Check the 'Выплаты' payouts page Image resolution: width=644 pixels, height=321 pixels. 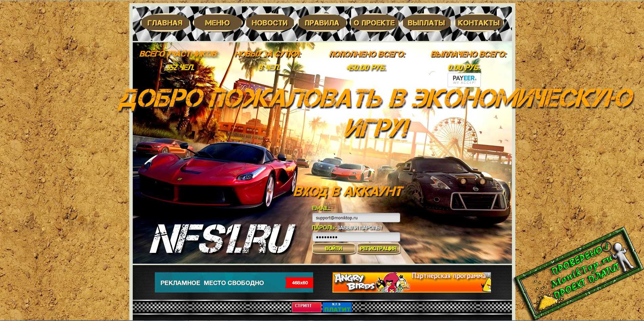426,23
